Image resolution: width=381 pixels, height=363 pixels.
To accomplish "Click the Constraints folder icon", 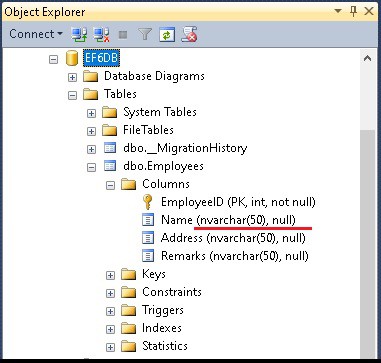I will [128, 292].
